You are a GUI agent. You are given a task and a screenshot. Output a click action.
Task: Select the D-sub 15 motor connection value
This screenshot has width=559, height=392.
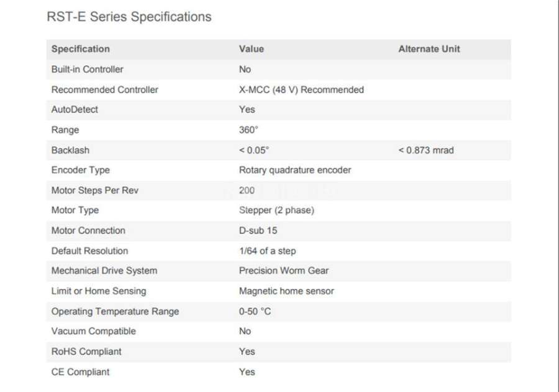[x=258, y=230]
